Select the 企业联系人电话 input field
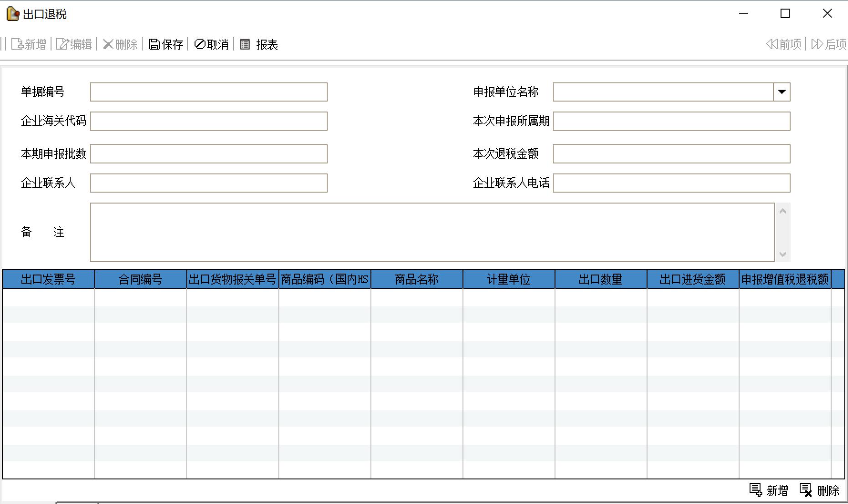Viewport: 848px width, 504px height. click(671, 183)
